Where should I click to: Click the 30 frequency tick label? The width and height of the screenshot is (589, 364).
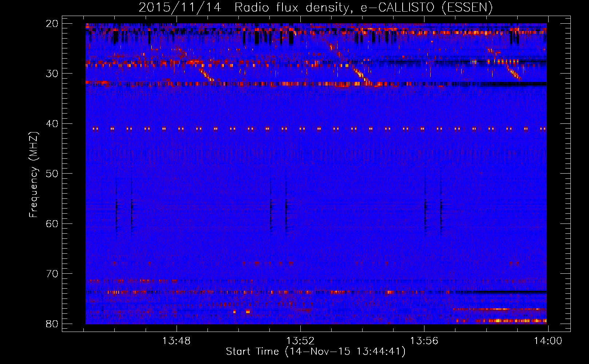pyautogui.click(x=52, y=74)
